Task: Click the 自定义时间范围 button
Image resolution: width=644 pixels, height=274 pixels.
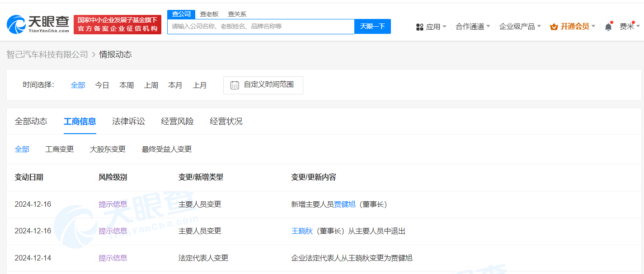Action: point(263,85)
